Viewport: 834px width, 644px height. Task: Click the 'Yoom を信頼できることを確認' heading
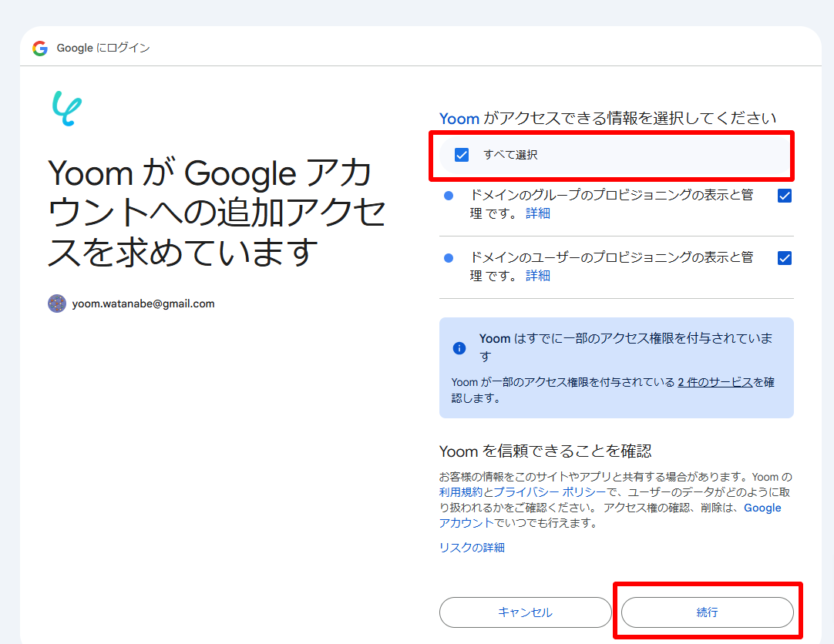[545, 451]
